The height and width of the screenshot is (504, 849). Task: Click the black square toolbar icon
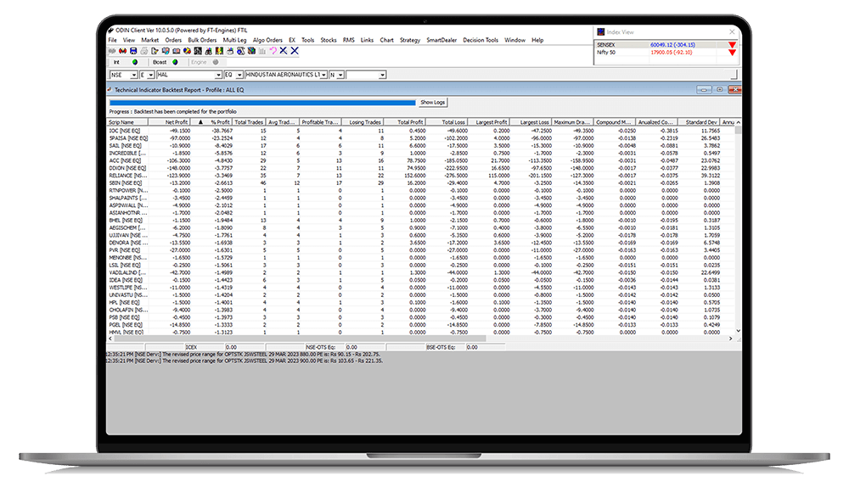pos(198,51)
